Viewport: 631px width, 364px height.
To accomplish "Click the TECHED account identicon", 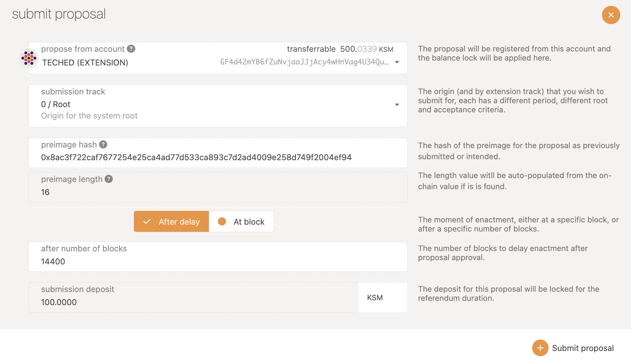I will (x=29, y=58).
